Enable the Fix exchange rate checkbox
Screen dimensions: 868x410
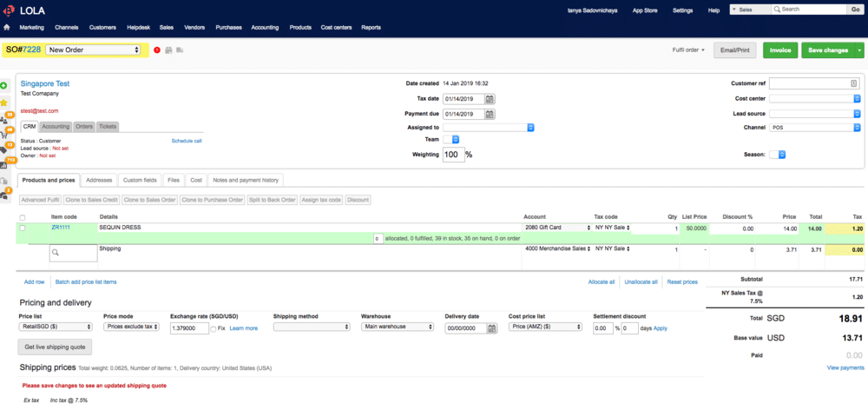(213, 328)
